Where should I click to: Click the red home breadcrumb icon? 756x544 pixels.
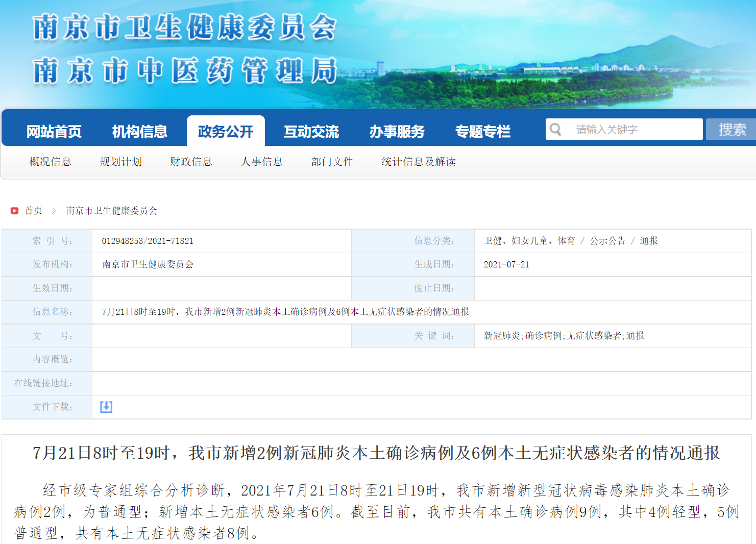tap(15, 211)
